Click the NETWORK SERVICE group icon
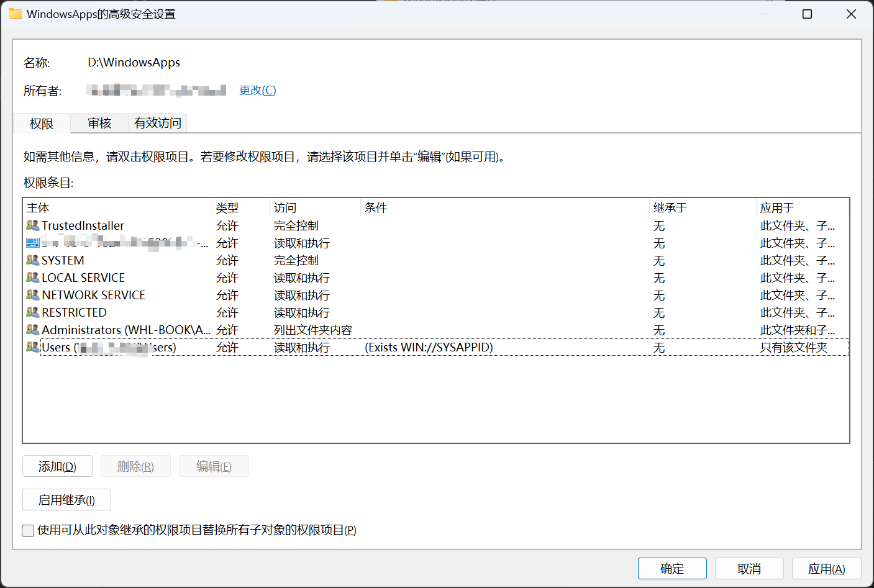This screenshot has width=874, height=588. [32, 295]
